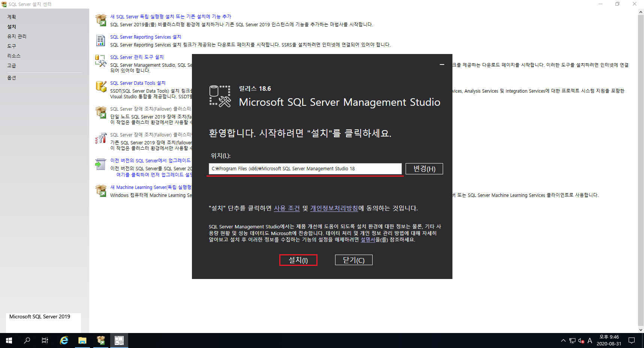Viewport: 644px width, 348px height.
Task: Select 설치 in the left menu
Action: click(12, 27)
